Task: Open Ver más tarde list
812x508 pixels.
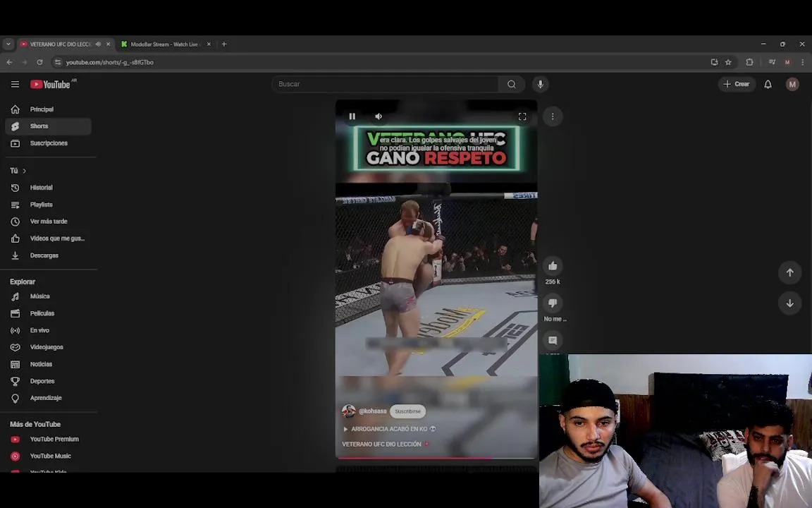Action: (48, 222)
